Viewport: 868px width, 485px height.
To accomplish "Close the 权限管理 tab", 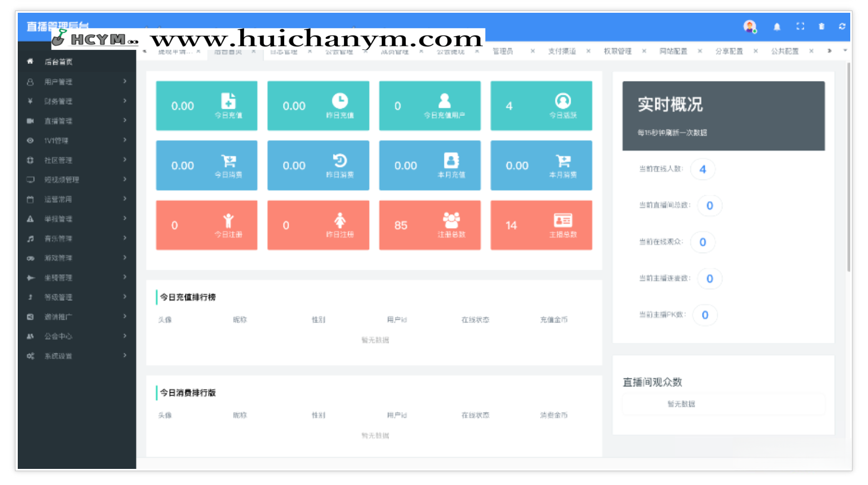I will 644,50.
